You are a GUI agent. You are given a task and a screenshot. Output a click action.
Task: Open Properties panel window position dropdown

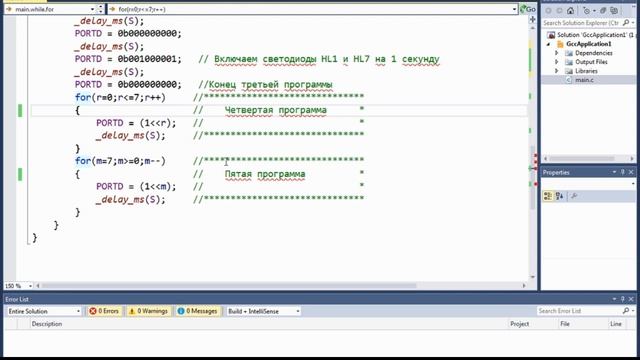click(614, 172)
